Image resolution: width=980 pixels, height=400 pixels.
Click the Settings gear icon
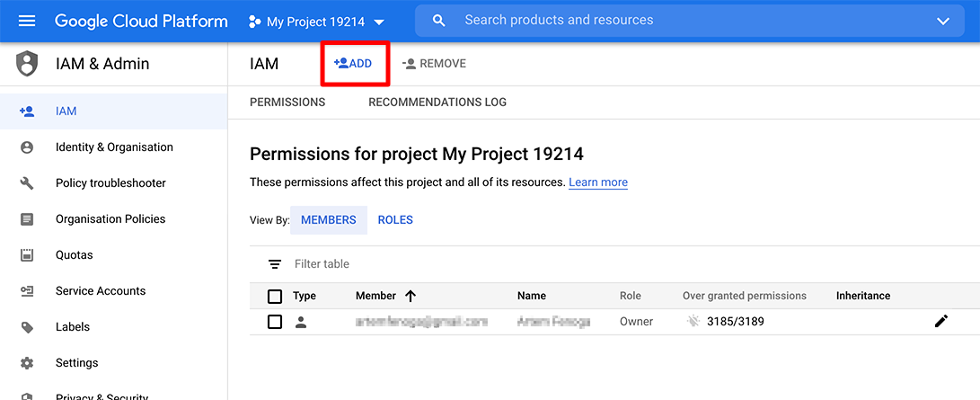(x=27, y=363)
